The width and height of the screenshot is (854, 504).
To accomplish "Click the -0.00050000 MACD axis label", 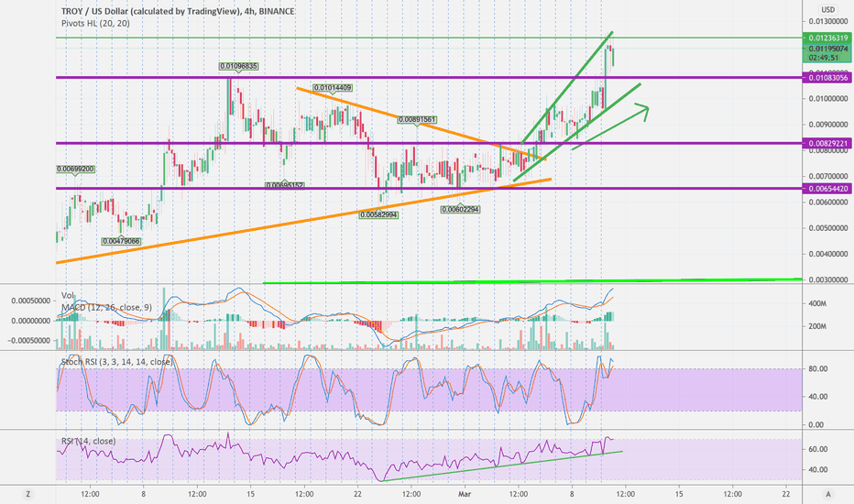I will tap(29, 341).
